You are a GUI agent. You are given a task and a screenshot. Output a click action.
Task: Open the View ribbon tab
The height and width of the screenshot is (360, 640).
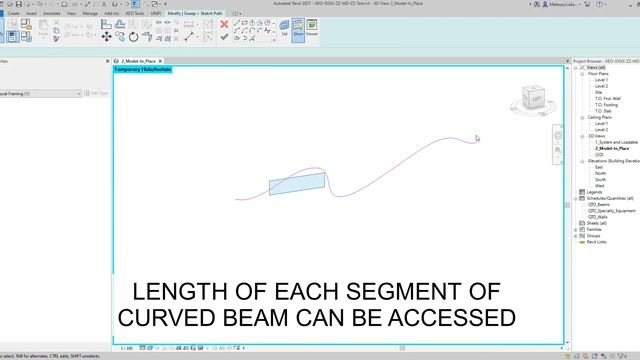pyautogui.click(x=71, y=13)
